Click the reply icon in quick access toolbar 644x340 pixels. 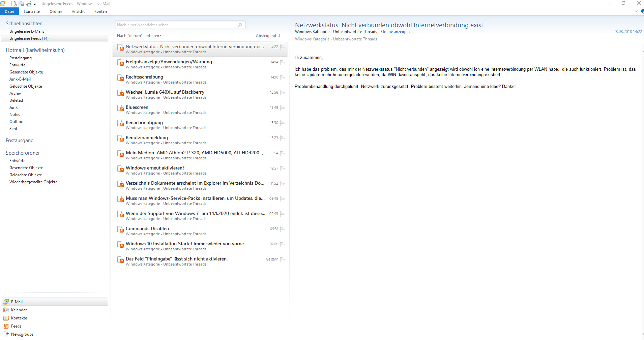tap(21, 3)
